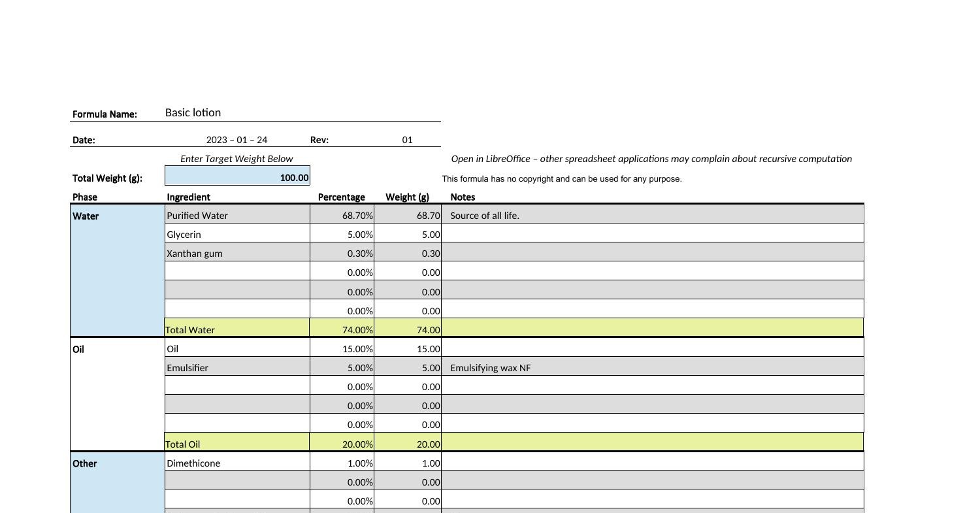Click the 'Source of all life.' note
The width and height of the screenshot is (980, 513).
click(x=485, y=215)
